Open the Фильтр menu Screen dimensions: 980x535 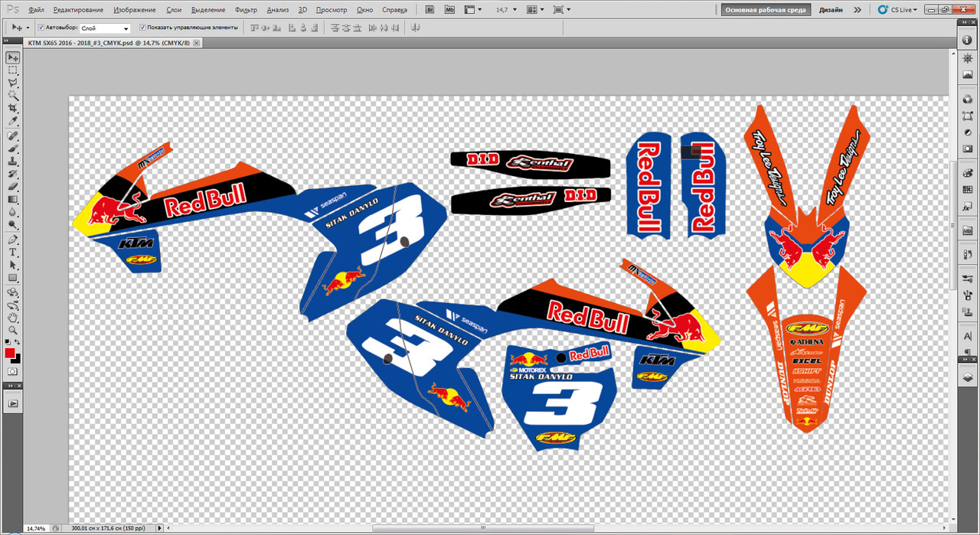coord(247,10)
